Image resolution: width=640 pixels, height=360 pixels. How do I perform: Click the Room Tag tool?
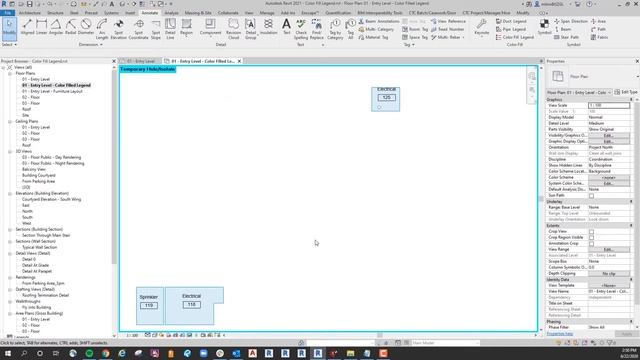[x=415, y=29]
